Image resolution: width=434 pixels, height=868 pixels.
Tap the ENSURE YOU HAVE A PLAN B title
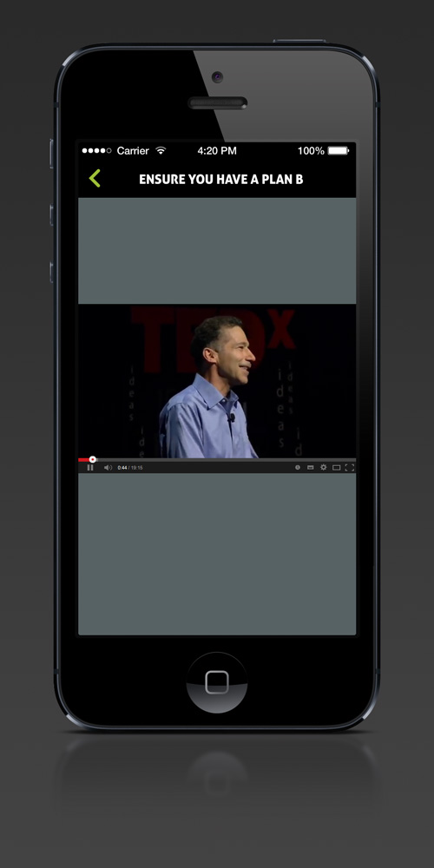pyautogui.click(x=220, y=180)
